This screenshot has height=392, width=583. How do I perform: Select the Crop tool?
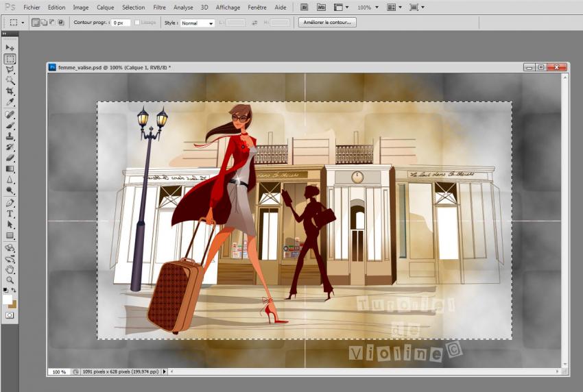point(10,91)
